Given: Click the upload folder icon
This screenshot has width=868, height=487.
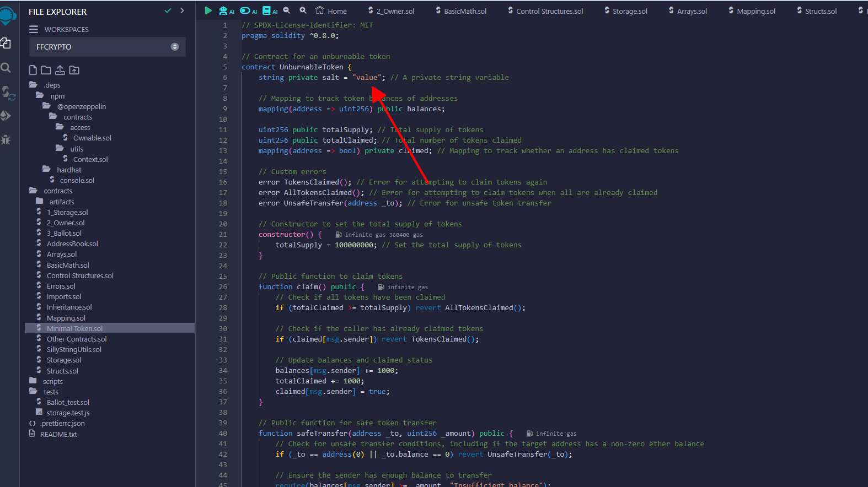Looking at the screenshot, I should tap(74, 70).
